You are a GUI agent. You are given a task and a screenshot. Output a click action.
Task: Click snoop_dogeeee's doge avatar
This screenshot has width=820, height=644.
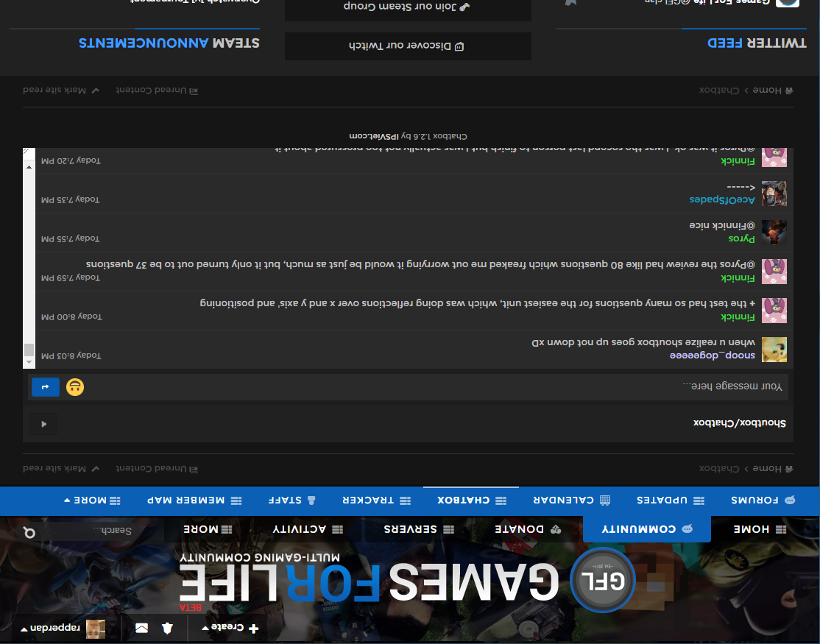click(x=774, y=349)
